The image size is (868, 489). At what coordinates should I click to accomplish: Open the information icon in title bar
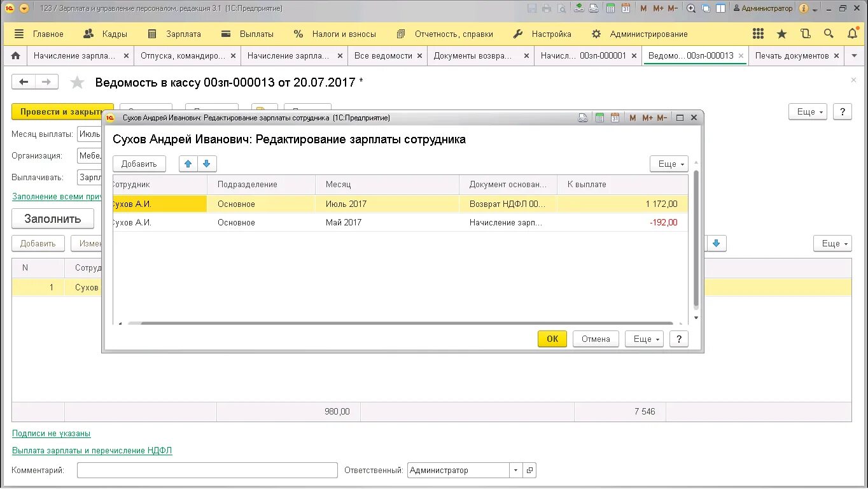804,8
